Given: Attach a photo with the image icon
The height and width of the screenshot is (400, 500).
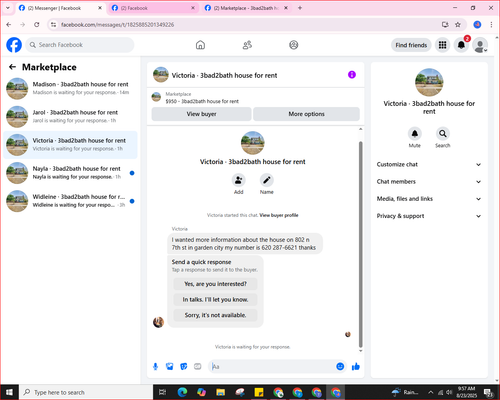Looking at the screenshot, I should 170,367.
